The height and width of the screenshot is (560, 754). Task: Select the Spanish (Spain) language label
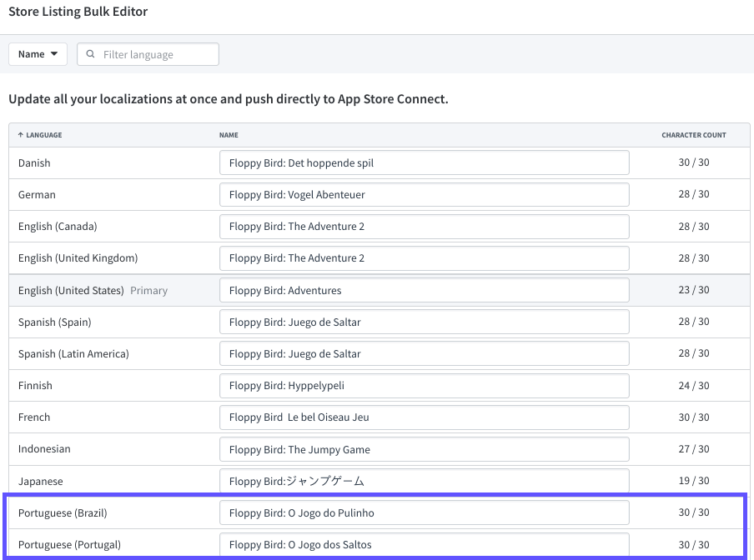tap(55, 322)
